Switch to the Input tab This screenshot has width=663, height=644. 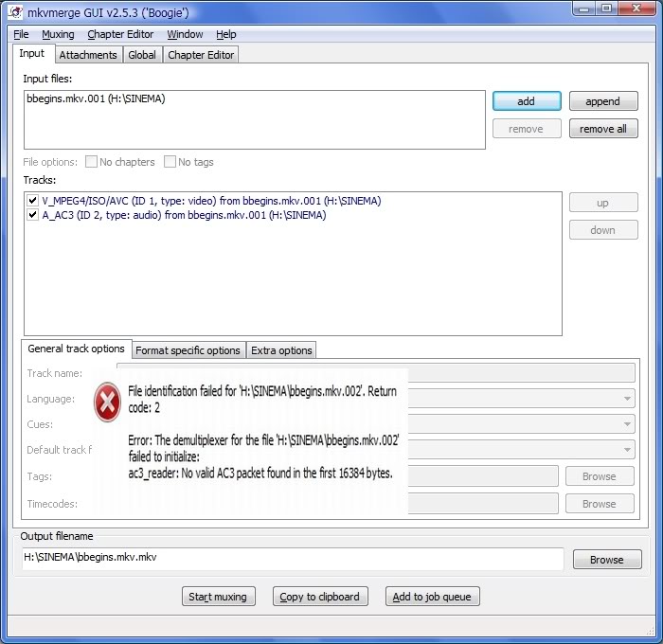32,54
